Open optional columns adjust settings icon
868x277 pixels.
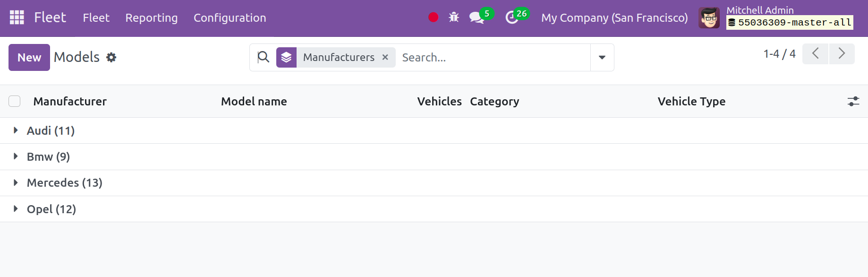pyautogui.click(x=853, y=101)
